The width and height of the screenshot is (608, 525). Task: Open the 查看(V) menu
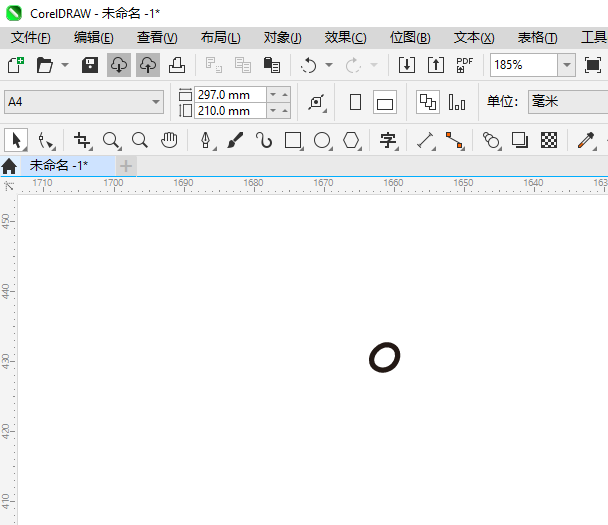click(x=157, y=38)
